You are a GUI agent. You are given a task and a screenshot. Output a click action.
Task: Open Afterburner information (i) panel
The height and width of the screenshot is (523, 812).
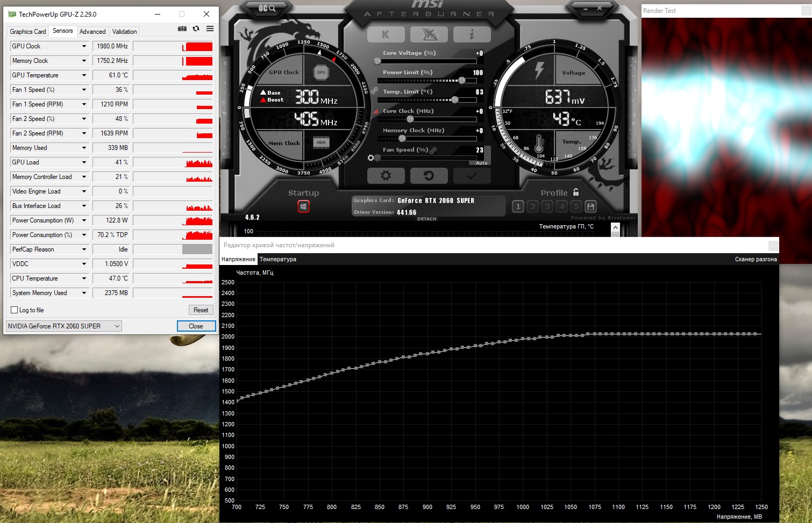click(x=472, y=34)
